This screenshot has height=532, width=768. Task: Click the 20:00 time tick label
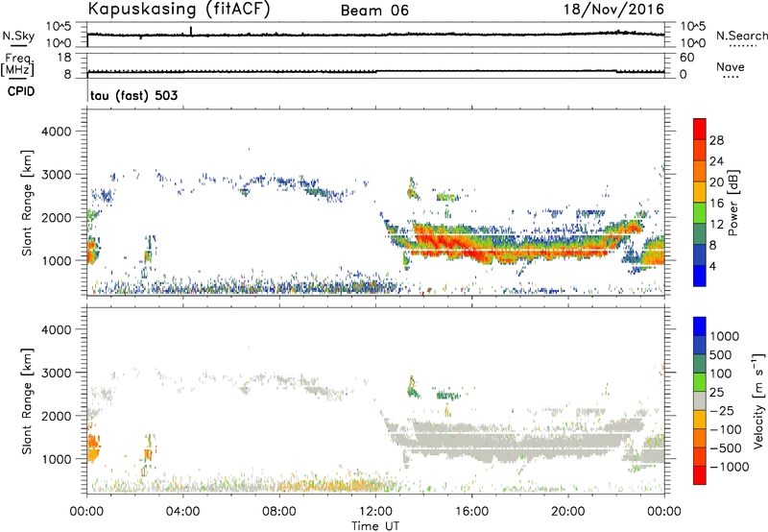(x=568, y=512)
